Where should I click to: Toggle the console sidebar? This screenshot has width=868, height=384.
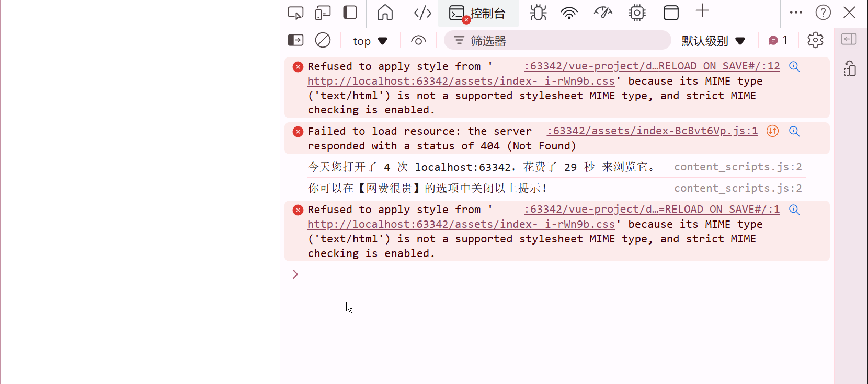tap(295, 40)
